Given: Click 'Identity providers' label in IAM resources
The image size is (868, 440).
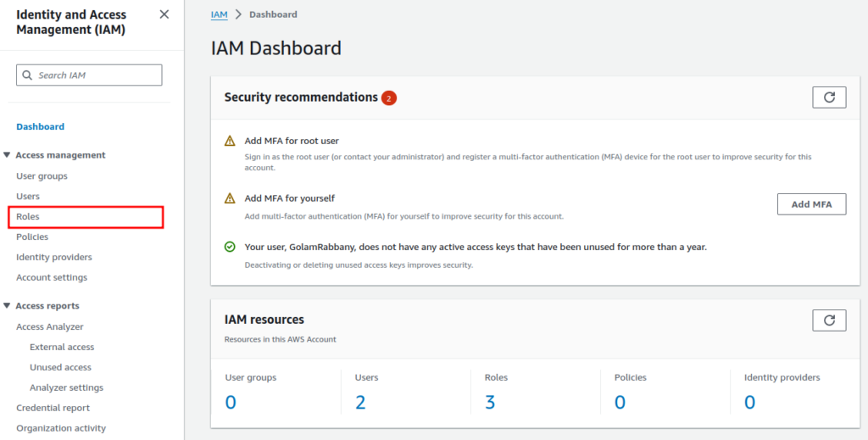Looking at the screenshot, I should point(782,377).
